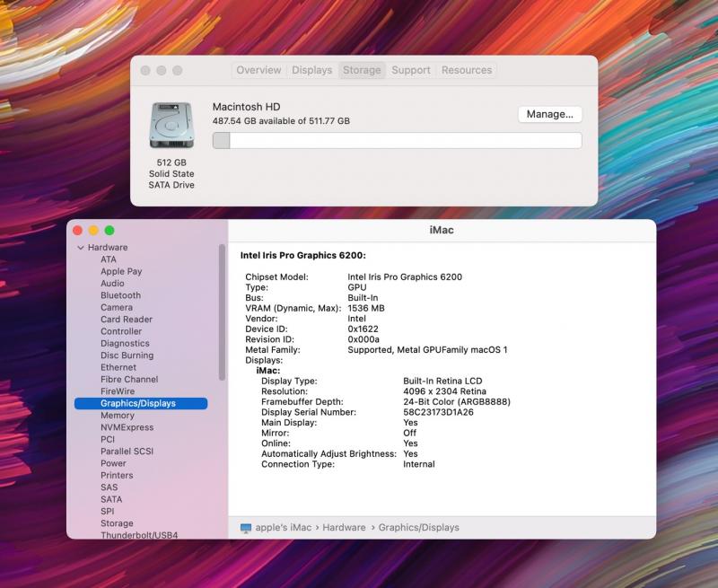Open the Fibre Channel entry

pos(129,379)
